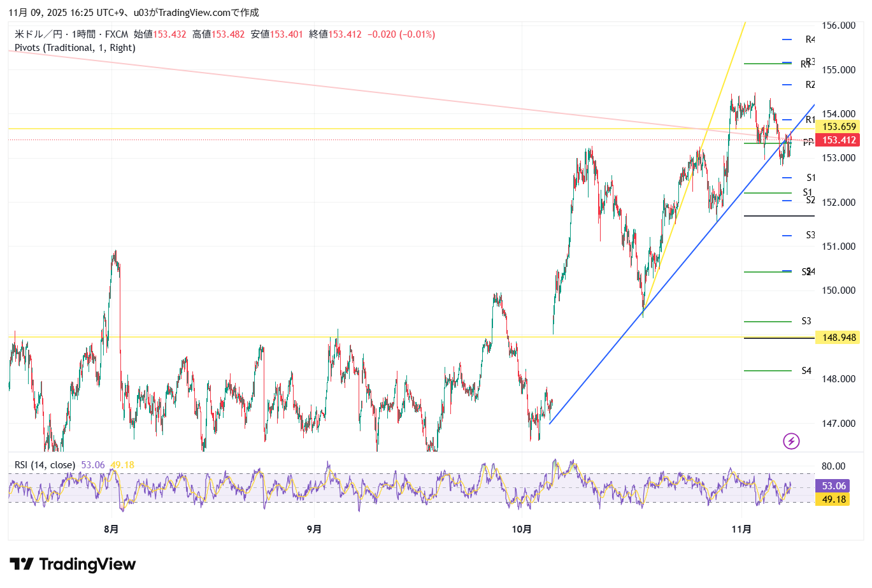Viewport: 872px width, 588px height.
Task: Click the red current price label 153.412
Action: click(x=838, y=140)
